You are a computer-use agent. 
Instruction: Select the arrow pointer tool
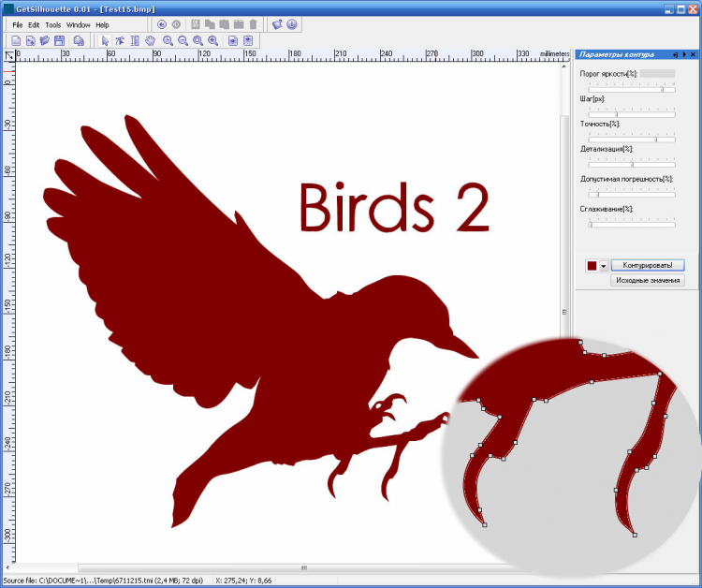point(105,41)
